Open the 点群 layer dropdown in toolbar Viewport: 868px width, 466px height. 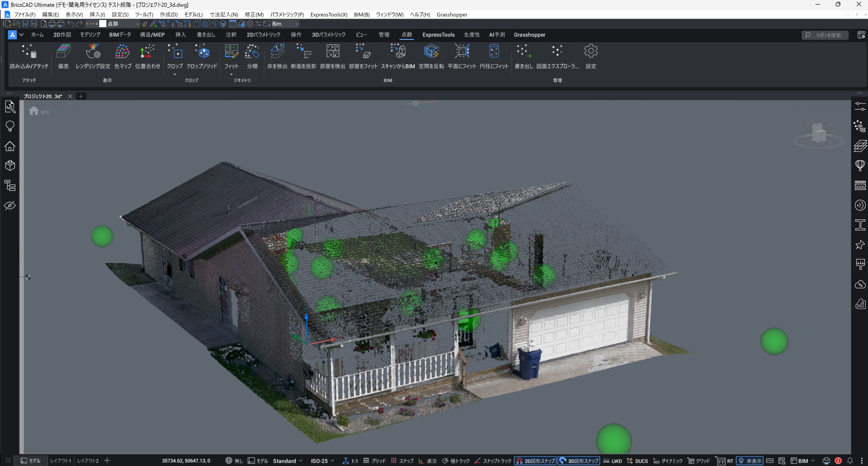[x=138, y=24]
